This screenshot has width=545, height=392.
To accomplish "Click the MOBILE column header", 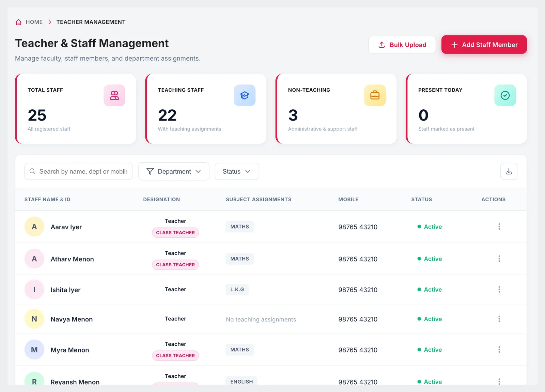I will (348, 200).
